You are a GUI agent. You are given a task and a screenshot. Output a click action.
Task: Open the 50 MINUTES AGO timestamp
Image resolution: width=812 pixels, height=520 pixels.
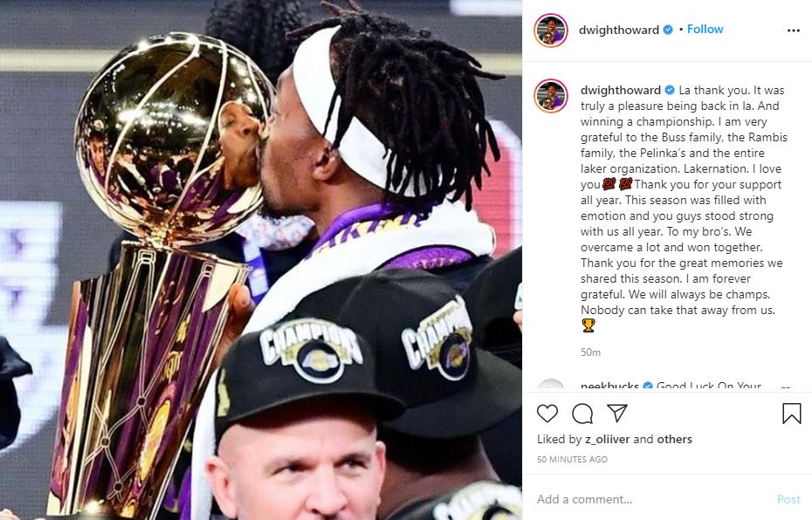pyautogui.click(x=572, y=460)
